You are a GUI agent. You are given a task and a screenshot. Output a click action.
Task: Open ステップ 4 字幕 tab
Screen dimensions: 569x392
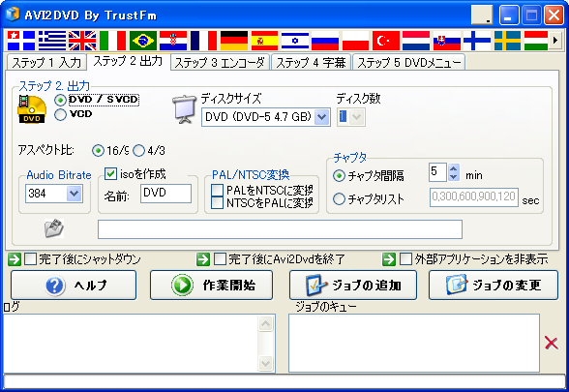click(x=311, y=62)
